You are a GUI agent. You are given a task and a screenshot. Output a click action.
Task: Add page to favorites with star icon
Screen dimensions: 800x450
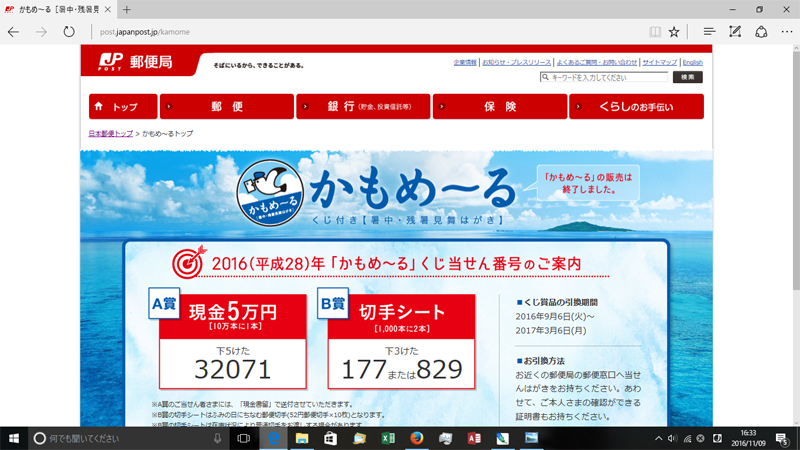(674, 32)
